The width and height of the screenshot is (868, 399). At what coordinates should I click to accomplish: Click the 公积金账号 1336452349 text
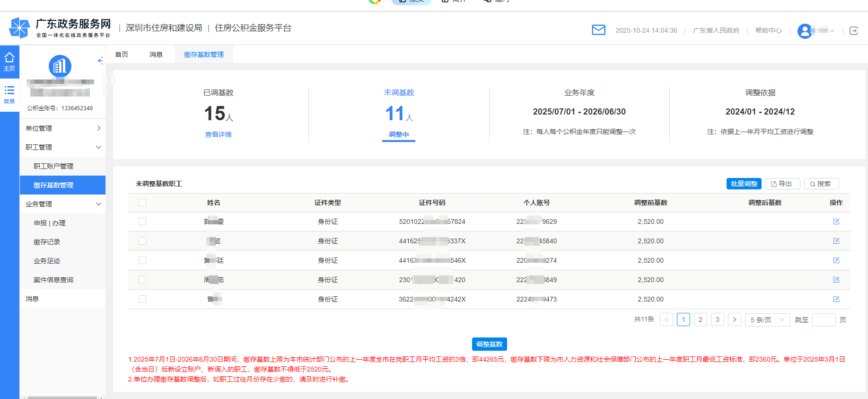[x=60, y=108]
